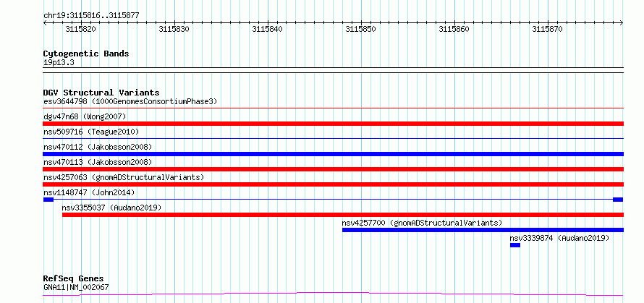Click ruler position 3115830

(174, 29)
